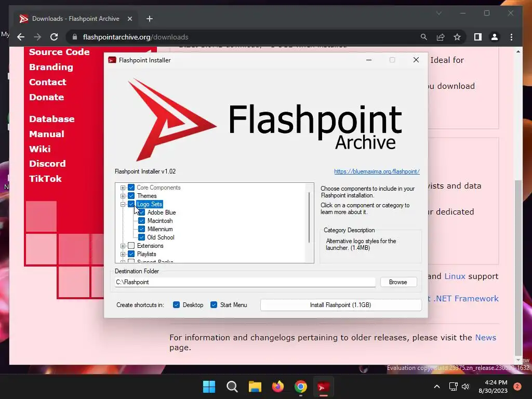This screenshot has width=532, height=399.
Task: Click the volume speaker tray icon
Action: [x=465, y=387]
